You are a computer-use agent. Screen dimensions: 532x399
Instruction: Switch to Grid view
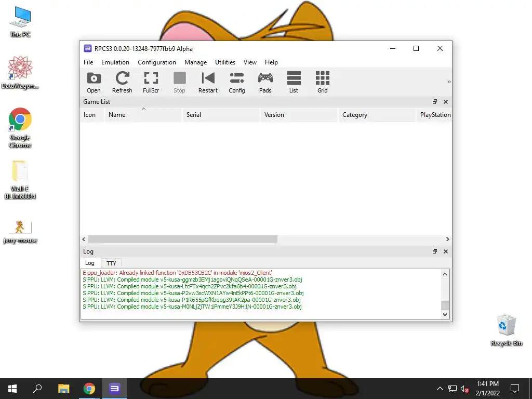pyautogui.click(x=322, y=83)
